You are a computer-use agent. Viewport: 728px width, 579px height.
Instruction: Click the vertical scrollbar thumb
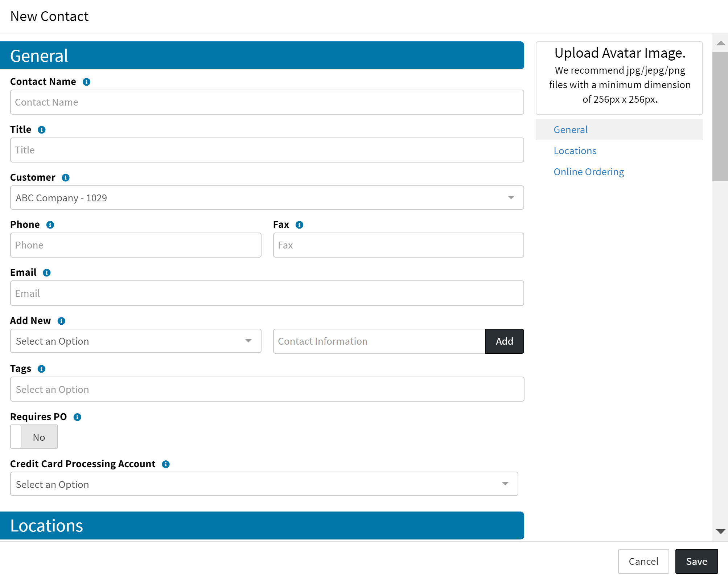[720, 116]
